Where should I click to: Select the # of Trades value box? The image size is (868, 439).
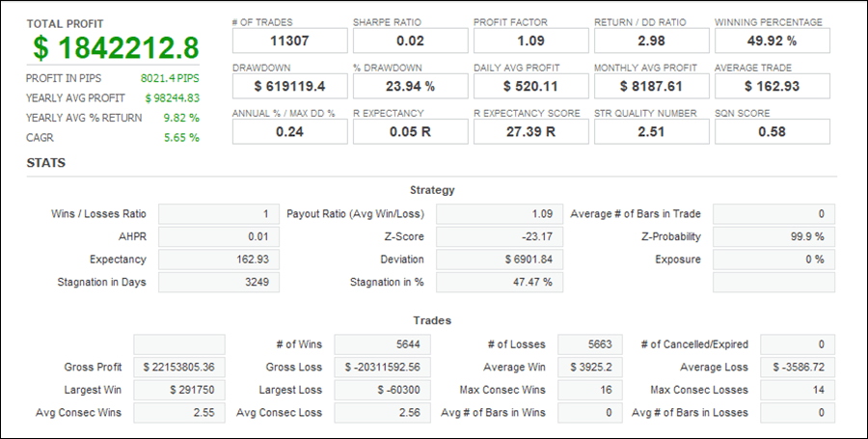289,41
